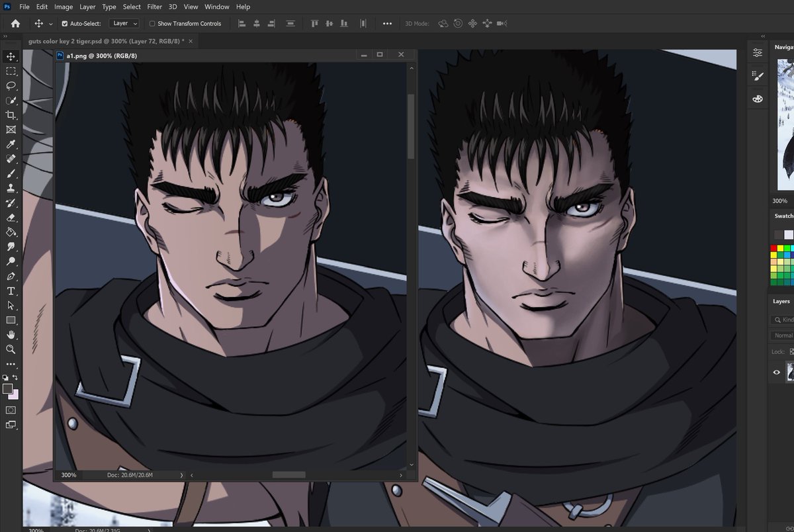Select the Path Selection tool
794x532 pixels.
click(11, 306)
